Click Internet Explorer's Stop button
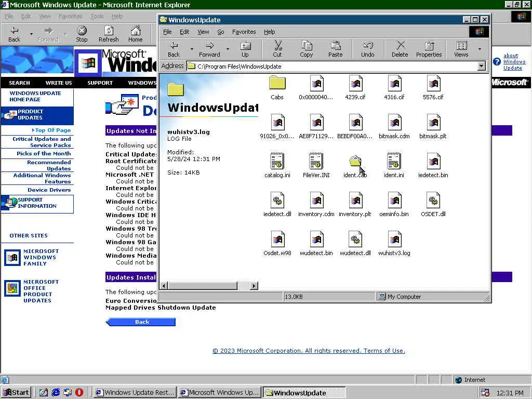This screenshot has height=399, width=532. [82, 34]
